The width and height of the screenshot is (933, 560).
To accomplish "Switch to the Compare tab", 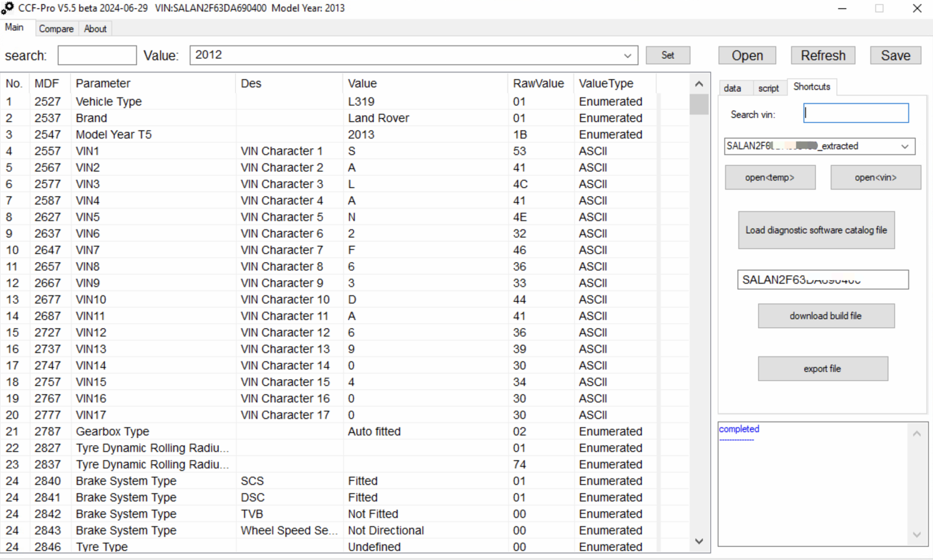I will coord(56,28).
